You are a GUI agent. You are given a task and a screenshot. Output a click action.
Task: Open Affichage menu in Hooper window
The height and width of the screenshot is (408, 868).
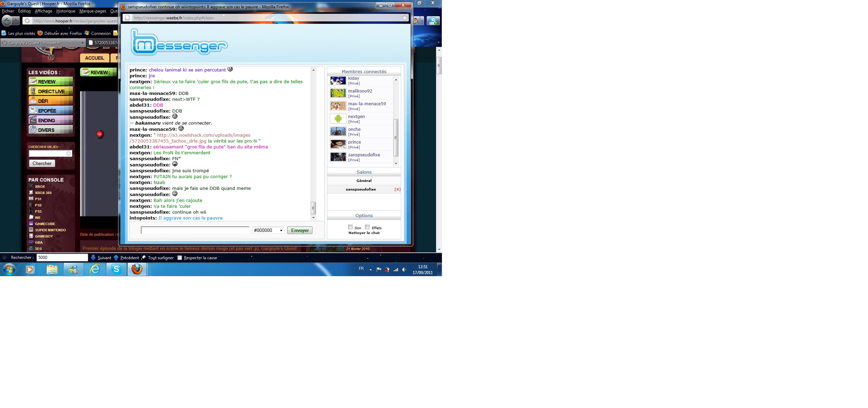pyautogui.click(x=44, y=11)
